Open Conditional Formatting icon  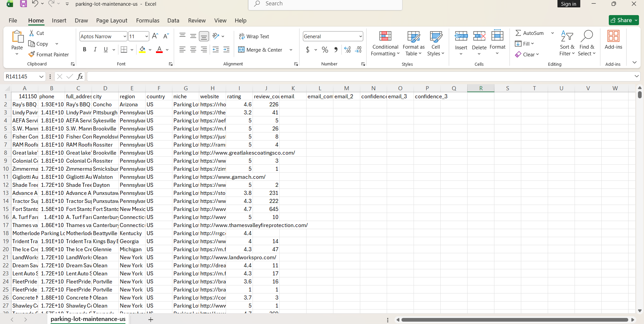385,36
